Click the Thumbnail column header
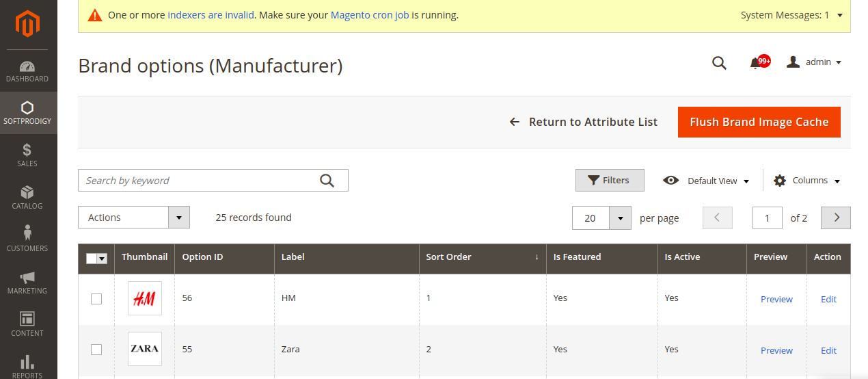This screenshot has height=379, width=868. 144,257
